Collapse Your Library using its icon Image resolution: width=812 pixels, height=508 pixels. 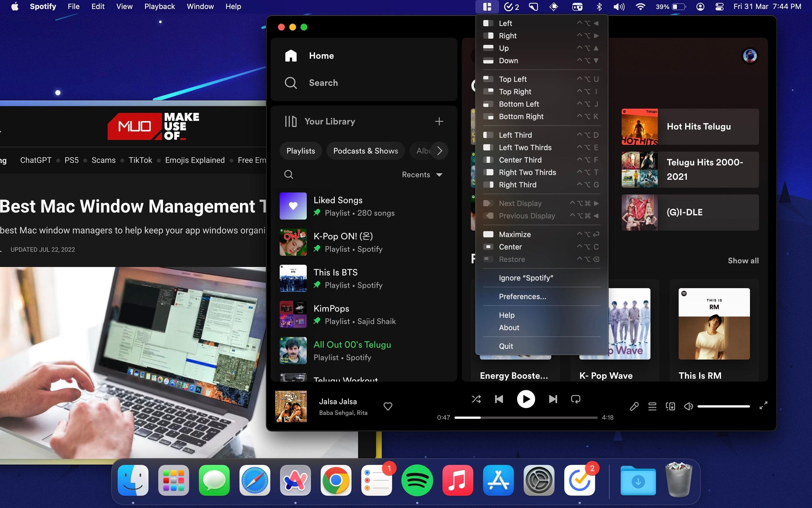tap(291, 121)
